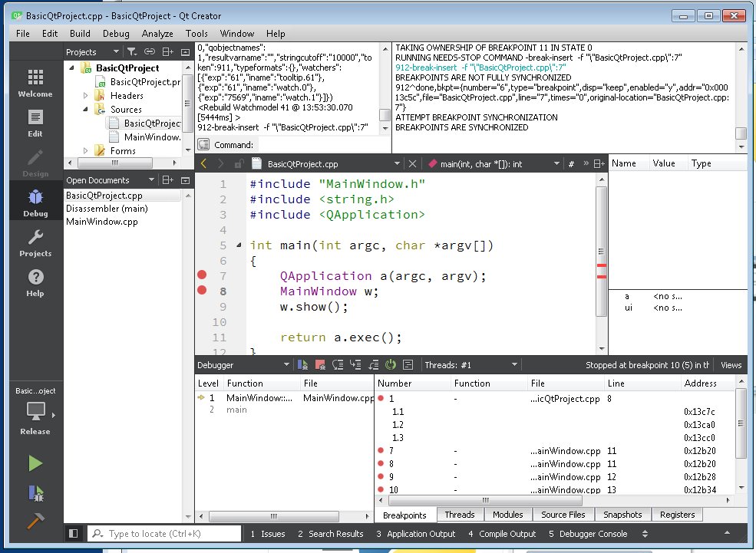Close the Open Documents pane
Screen dimensions: 756x553
(185, 180)
